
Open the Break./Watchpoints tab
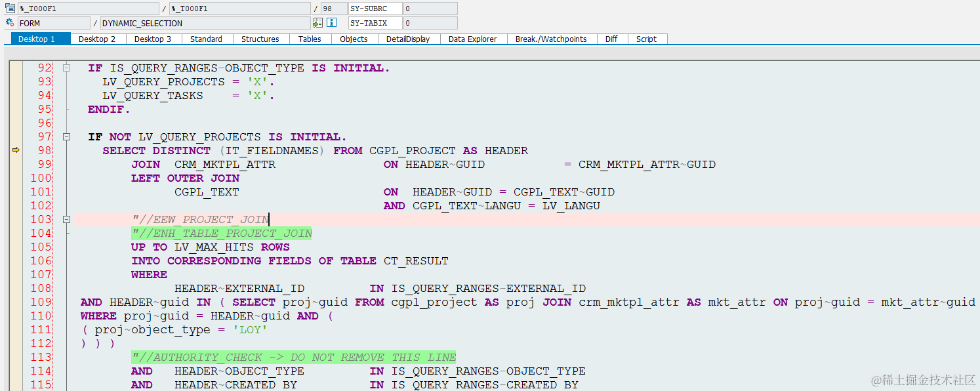coord(551,39)
